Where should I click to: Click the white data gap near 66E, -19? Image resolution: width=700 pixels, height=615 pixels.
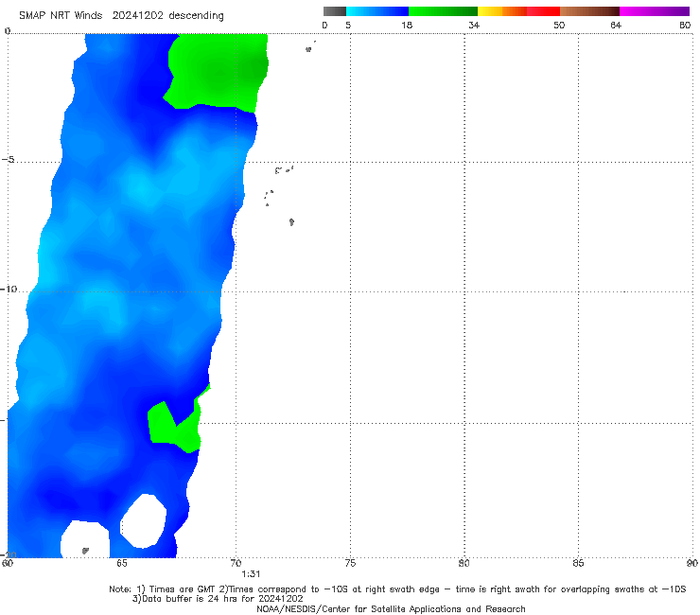(144, 520)
